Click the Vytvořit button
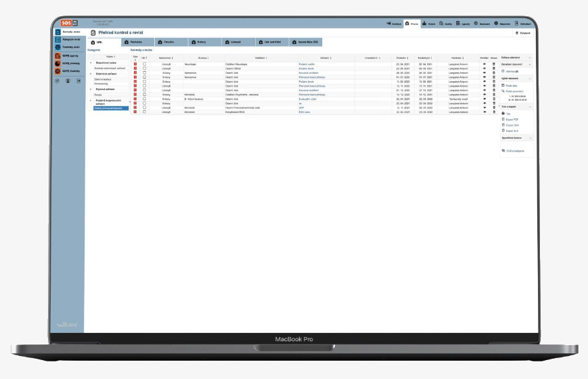Viewport: 588px width, 379px height. pyautogui.click(x=523, y=32)
